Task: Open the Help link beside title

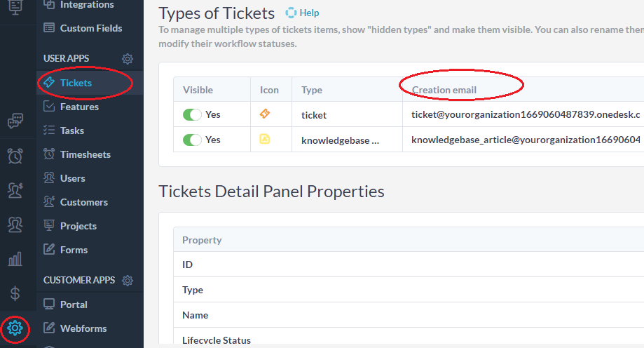Action: 303,13
